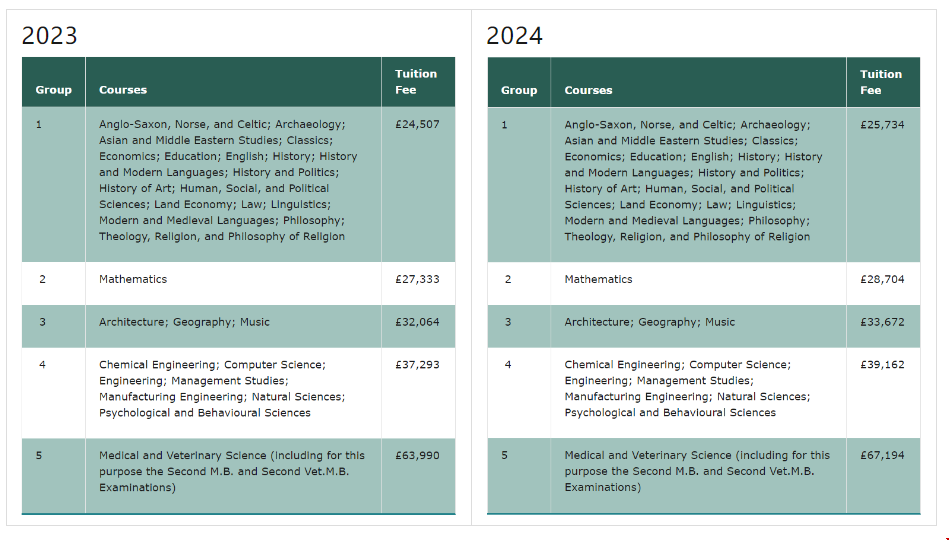Select Medical and Veterinary Science in 2023 table
Image resolution: width=949 pixels, height=540 pixels.
(x=231, y=471)
